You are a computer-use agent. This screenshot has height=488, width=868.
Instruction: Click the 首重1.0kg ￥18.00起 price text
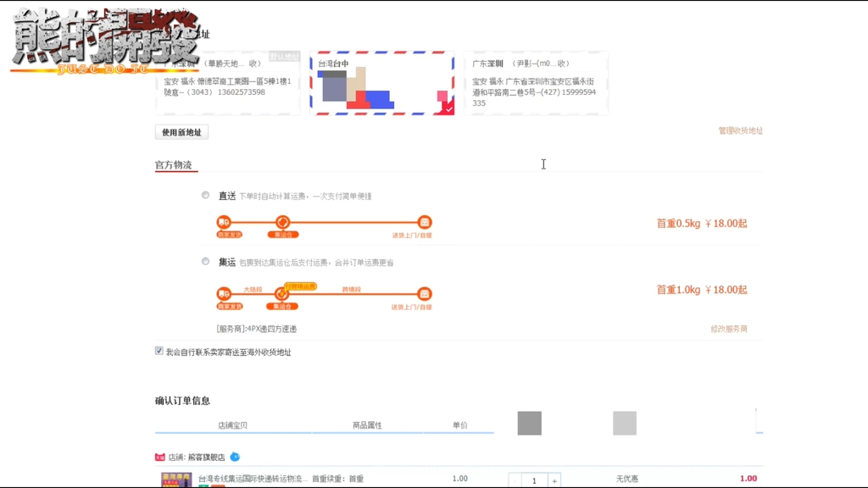click(701, 290)
